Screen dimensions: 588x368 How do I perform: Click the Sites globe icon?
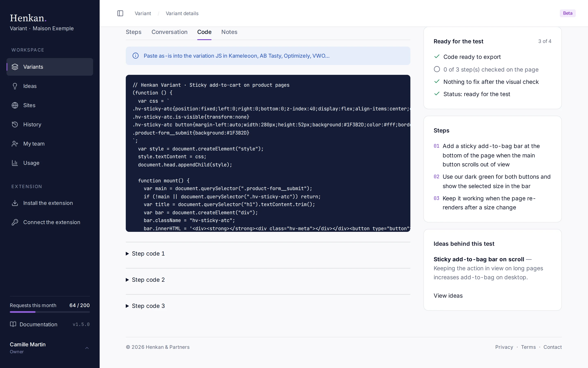pos(15,105)
